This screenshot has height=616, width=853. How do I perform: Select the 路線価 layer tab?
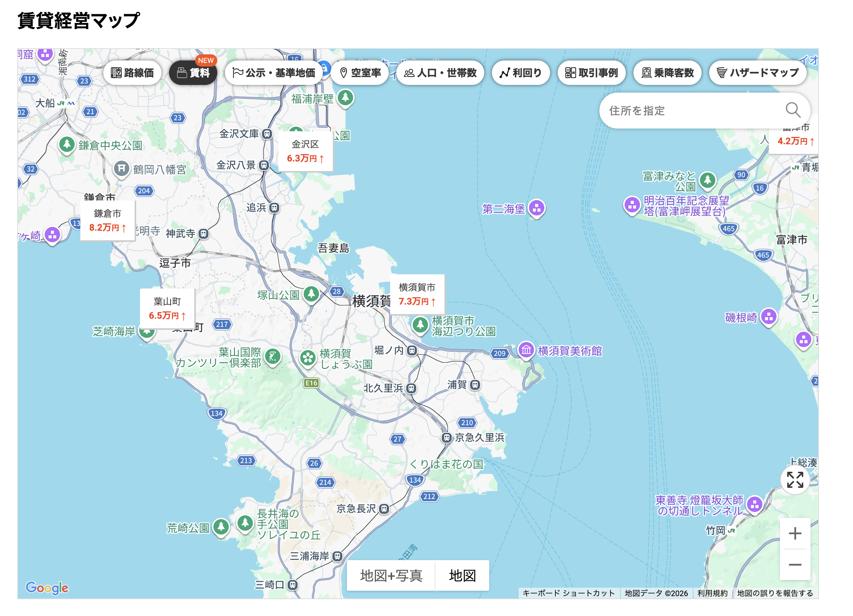click(132, 73)
